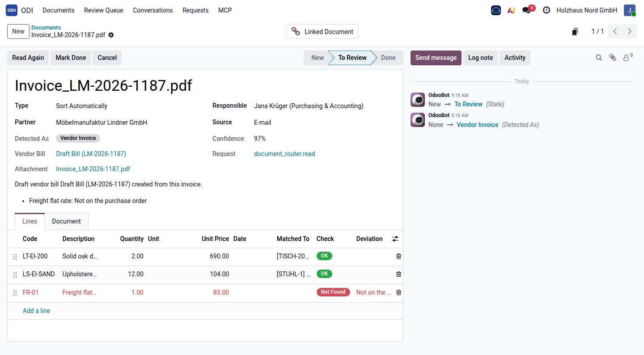644x355 pixels.
Task: Click Mark Done button
Action: coord(71,58)
